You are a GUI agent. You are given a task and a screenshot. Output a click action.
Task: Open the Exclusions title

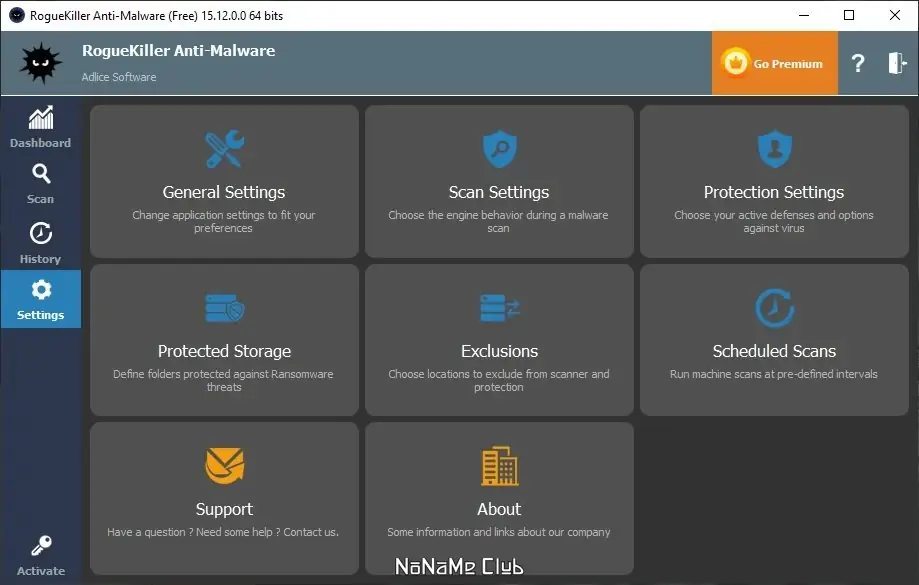coord(499,351)
